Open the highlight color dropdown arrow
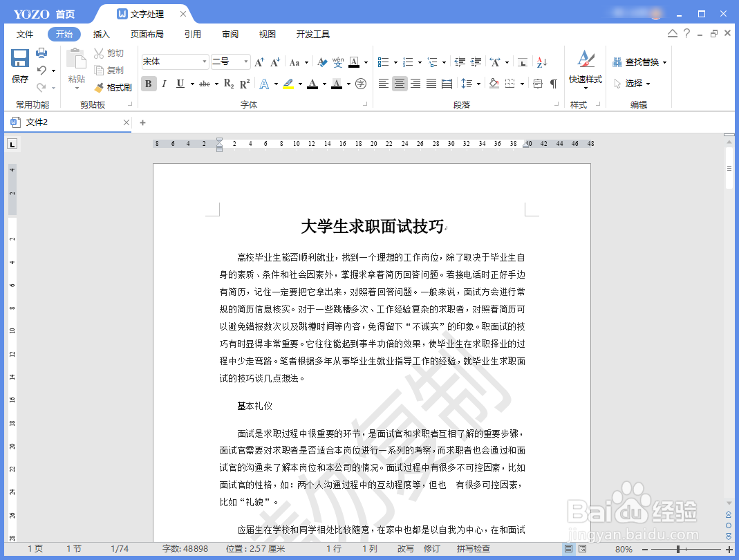 (x=300, y=84)
